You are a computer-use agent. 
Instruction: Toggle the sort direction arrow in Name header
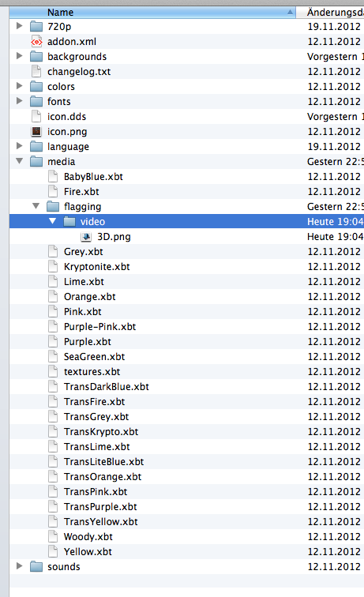coord(290,12)
